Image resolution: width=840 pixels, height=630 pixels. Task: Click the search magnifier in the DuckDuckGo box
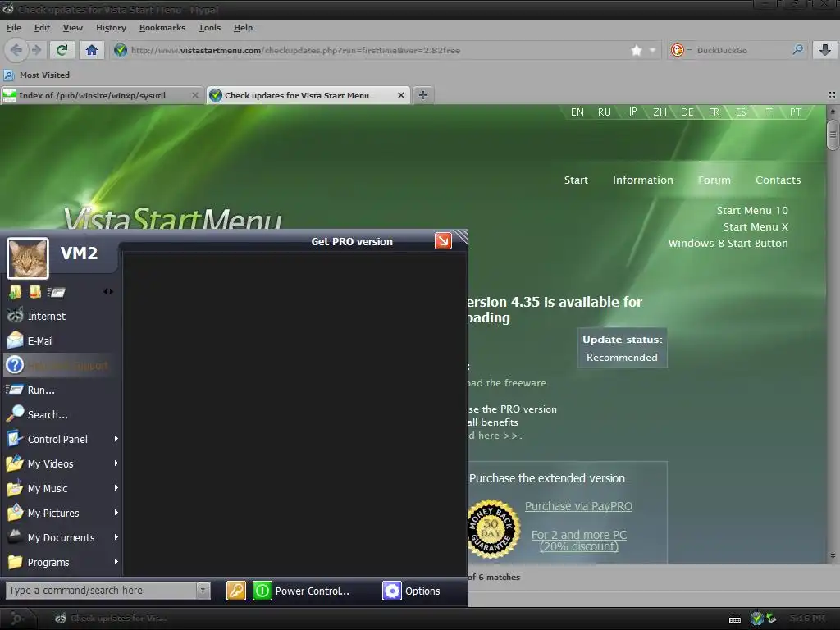tap(797, 50)
